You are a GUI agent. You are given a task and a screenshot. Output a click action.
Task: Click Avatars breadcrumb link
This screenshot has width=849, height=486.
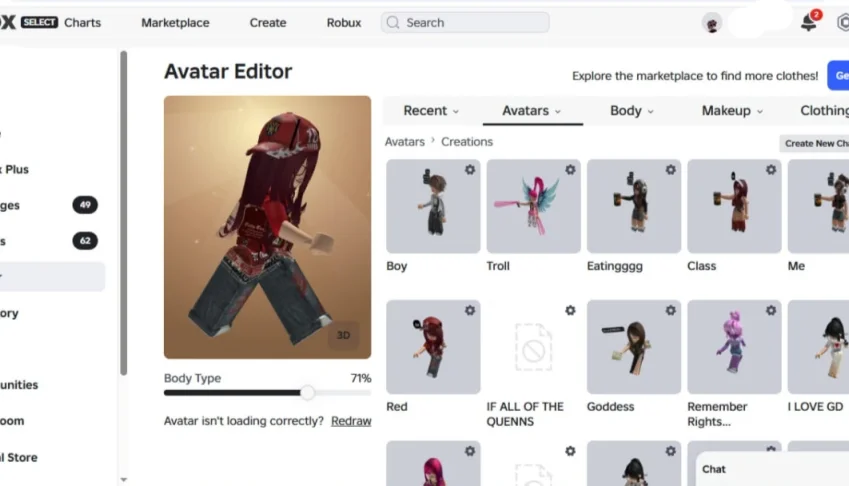(404, 142)
